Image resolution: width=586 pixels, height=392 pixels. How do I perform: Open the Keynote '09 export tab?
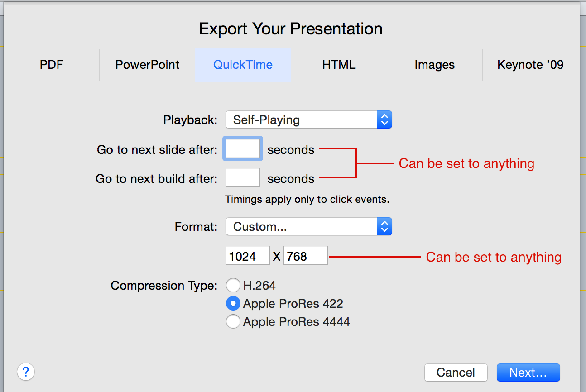click(x=531, y=65)
